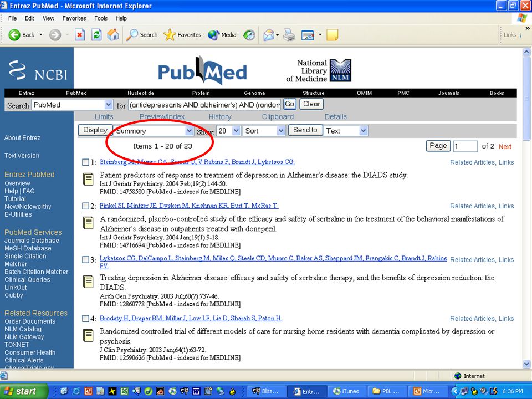Click the Go search button

point(290,104)
